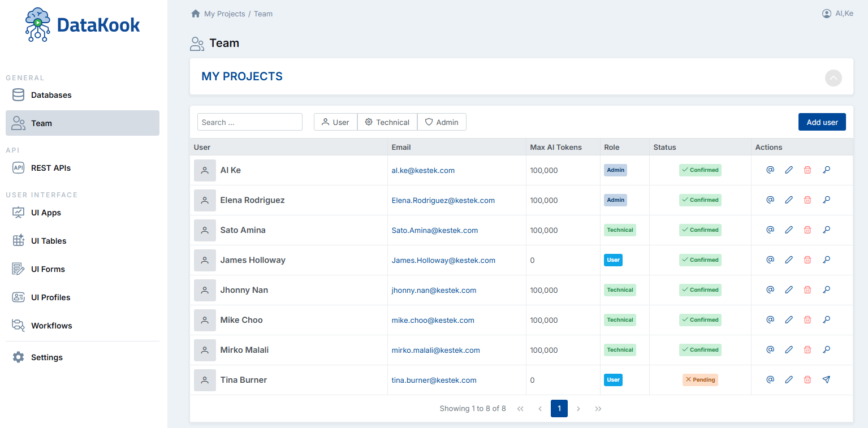
Task: Collapse the MY PROJECTS panel
Action: (833, 78)
